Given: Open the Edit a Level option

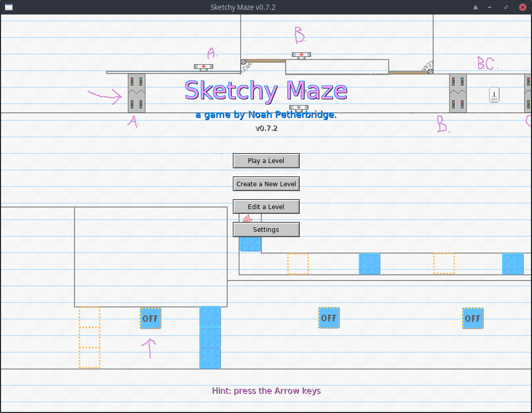Looking at the screenshot, I should pyautogui.click(x=266, y=207).
